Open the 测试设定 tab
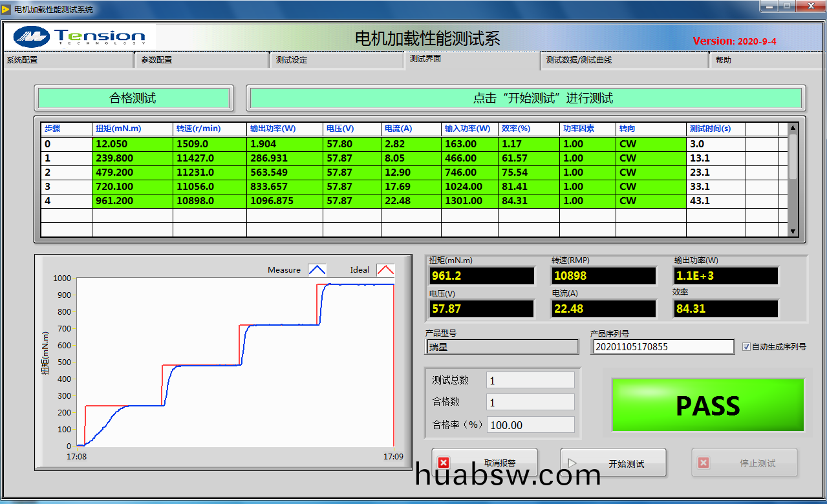This screenshot has width=827, height=504. [336, 60]
